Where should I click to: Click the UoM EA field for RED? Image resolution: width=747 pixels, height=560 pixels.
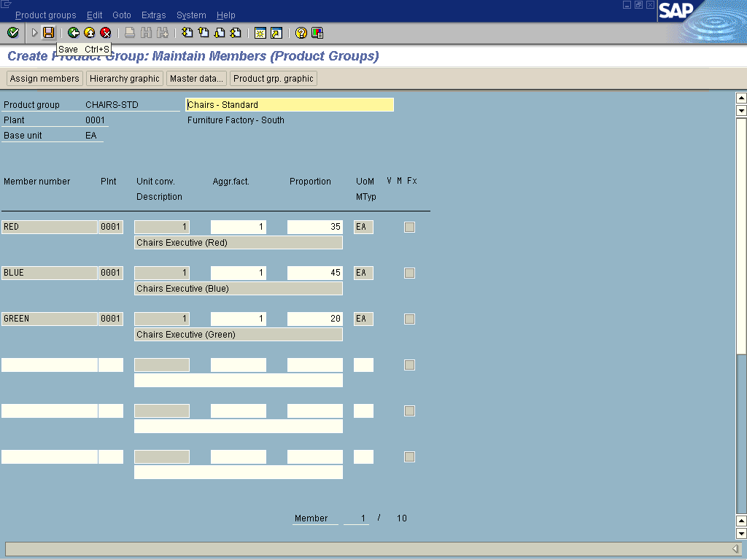point(363,227)
